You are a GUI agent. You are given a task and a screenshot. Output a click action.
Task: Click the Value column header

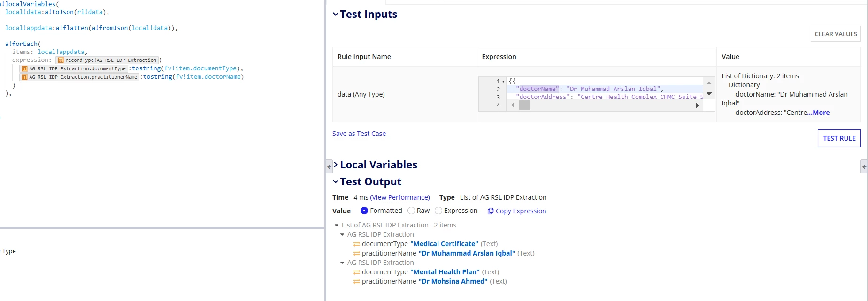pyautogui.click(x=730, y=57)
